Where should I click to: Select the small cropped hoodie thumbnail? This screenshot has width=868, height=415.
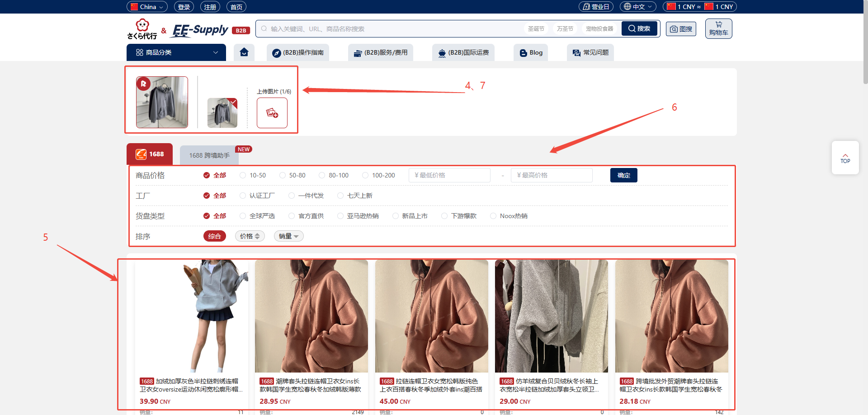pyautogui.click(x=222, y=113)
